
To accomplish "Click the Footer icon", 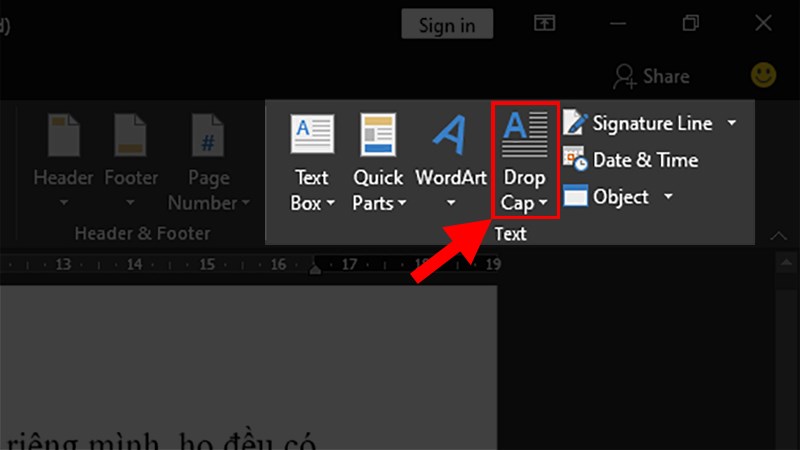I will pyautogui.click(x=131, y=135).
